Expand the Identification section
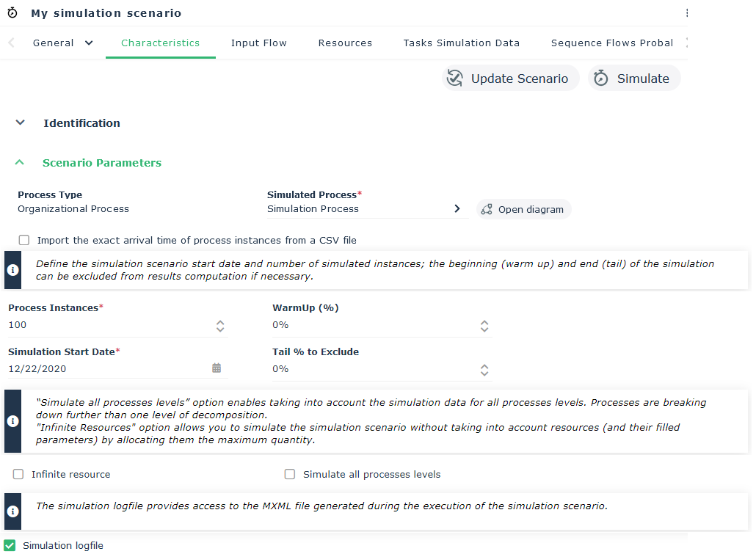Viewport: 756px width, 554px height. tap(21, 123)
